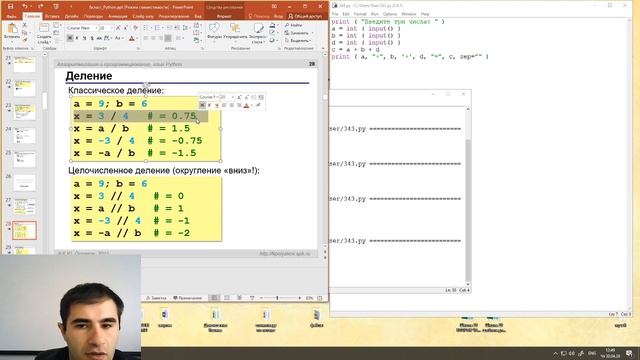Undo the last action in PowerPoint
This screenshot has width=640, height=360.
click(x=25, y=7)
